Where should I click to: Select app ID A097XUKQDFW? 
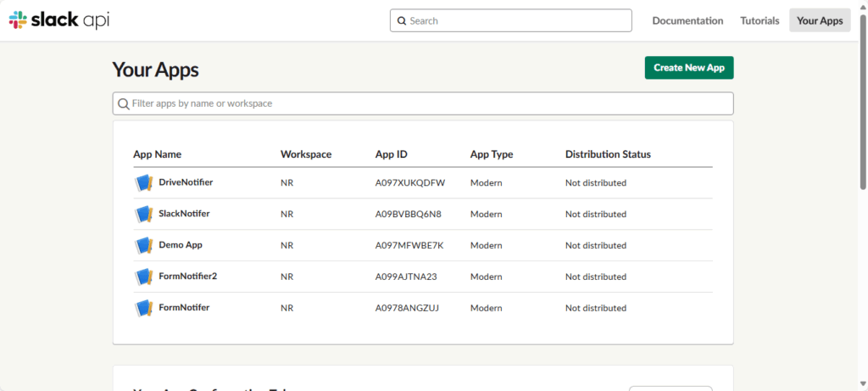410,182
